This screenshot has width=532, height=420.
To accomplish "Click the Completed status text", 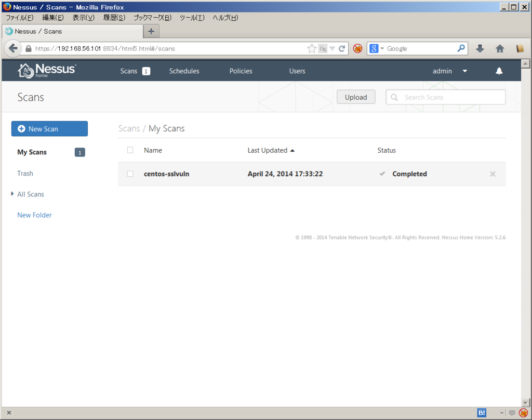I will click(409, 174).
